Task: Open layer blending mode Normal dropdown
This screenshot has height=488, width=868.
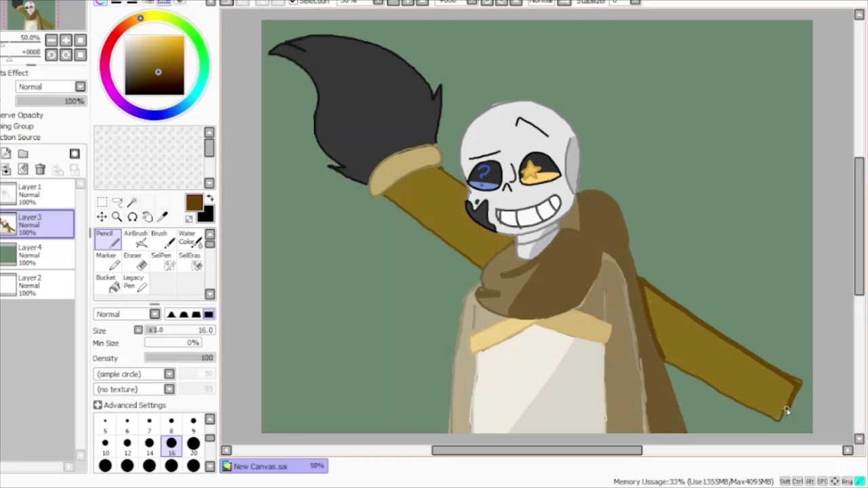Action: [52, 87]
